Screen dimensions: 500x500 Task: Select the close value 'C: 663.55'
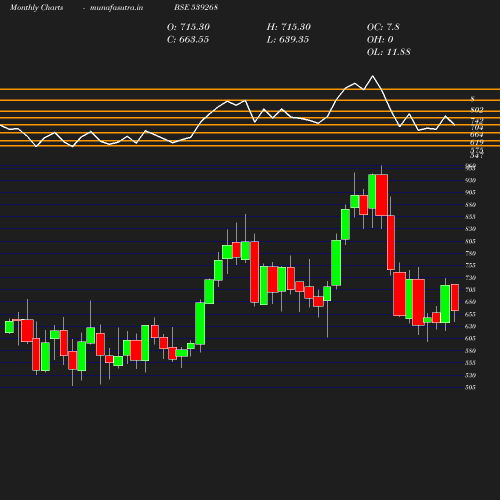click(188, 40)
